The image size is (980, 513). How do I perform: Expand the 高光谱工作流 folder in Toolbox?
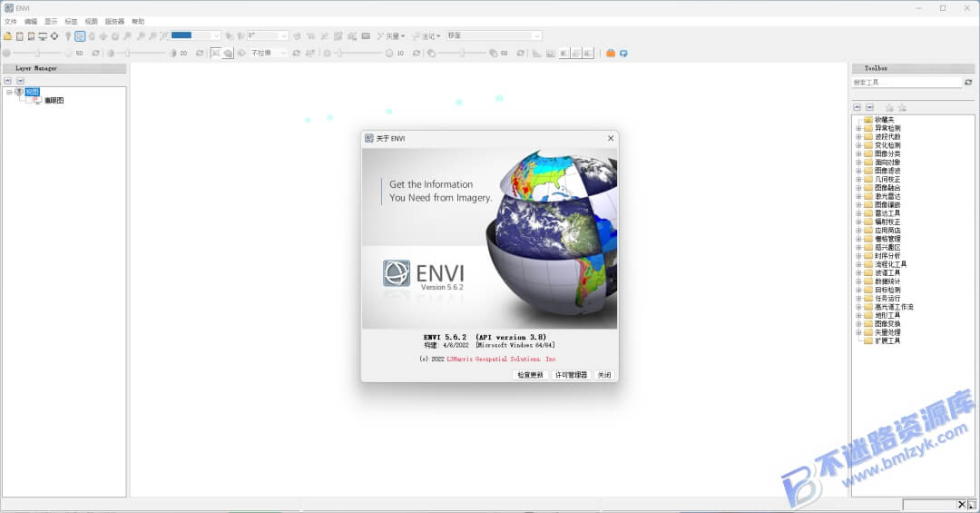pyautogui.click(x=858, y=307)
